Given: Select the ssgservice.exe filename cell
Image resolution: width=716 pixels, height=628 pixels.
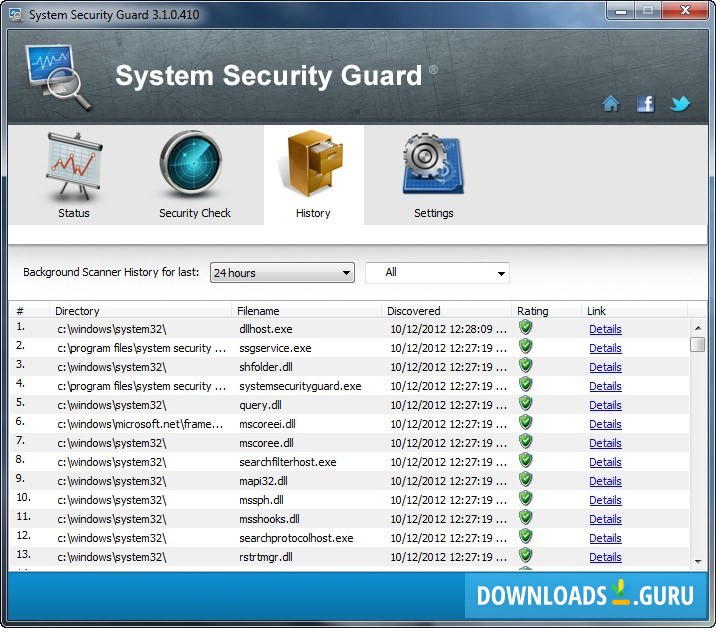Looking at the screenshot, I should point(275,348).
